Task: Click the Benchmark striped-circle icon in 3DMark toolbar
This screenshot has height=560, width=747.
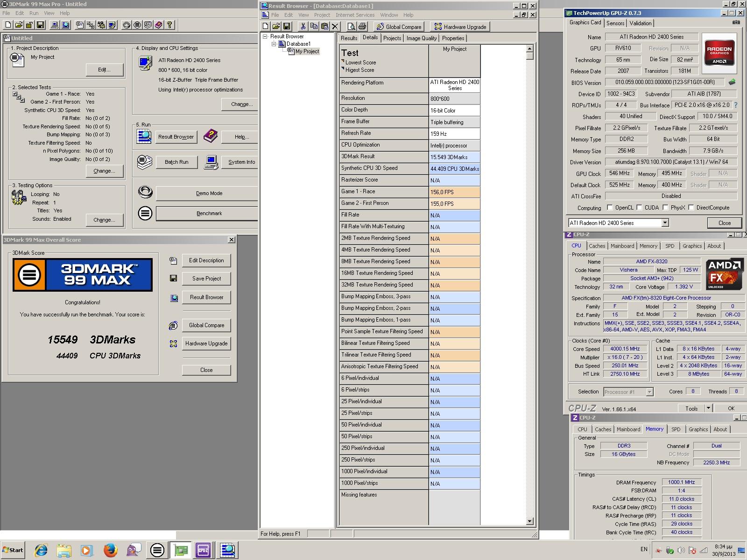Action: 137,25
